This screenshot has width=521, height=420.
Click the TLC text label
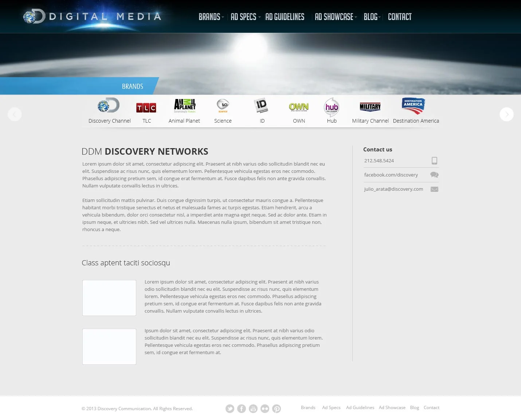147,121
